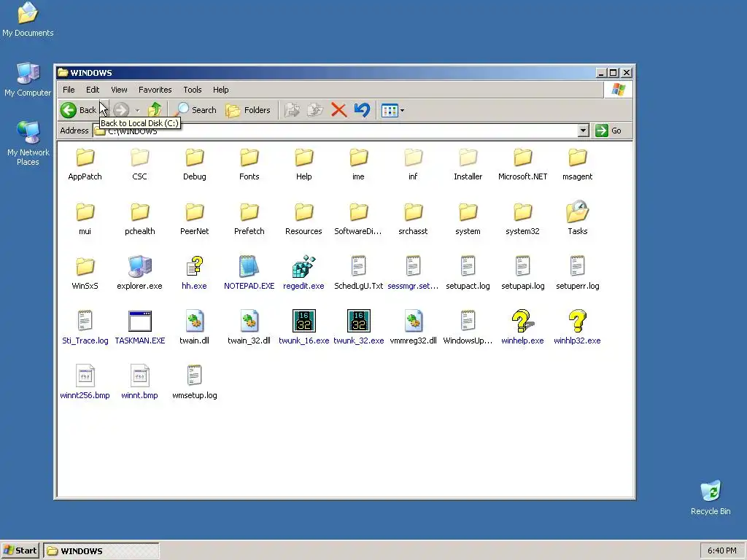Image resolution: width=747 pixels, height=560 pixels.
Task: Click the Go button
Action: click(608, 131)
